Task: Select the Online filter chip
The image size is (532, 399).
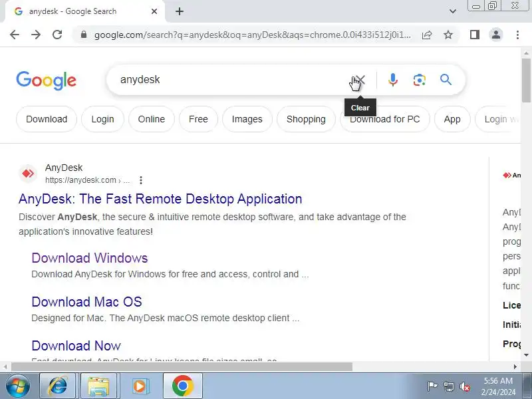Action: pos(152,119)
